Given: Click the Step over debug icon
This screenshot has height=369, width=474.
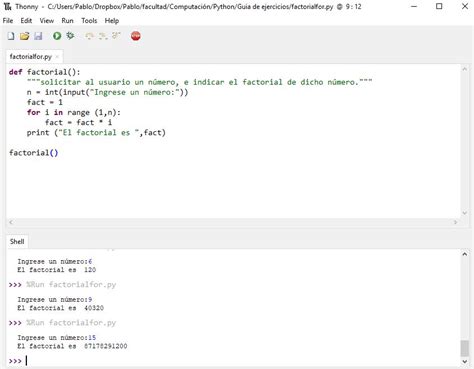Looking at the screenshot, I should [x=89, y=36].
